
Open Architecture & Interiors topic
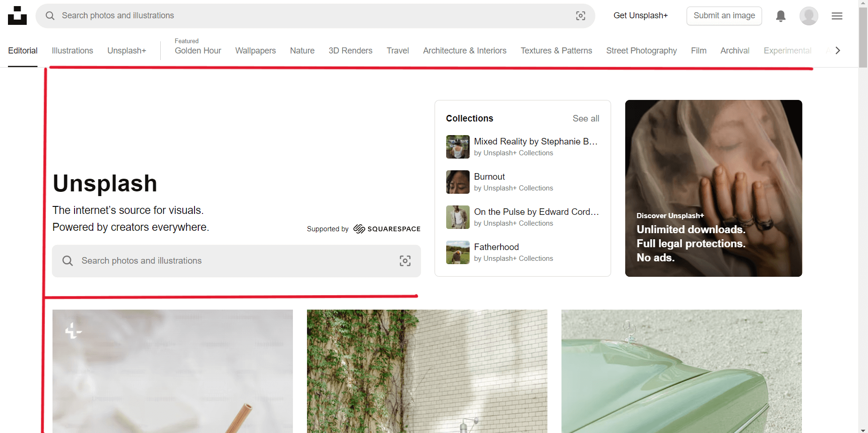coord(465,51)
